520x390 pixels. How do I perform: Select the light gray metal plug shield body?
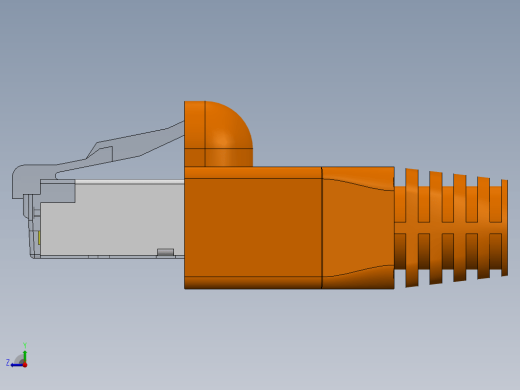point(113,218)
